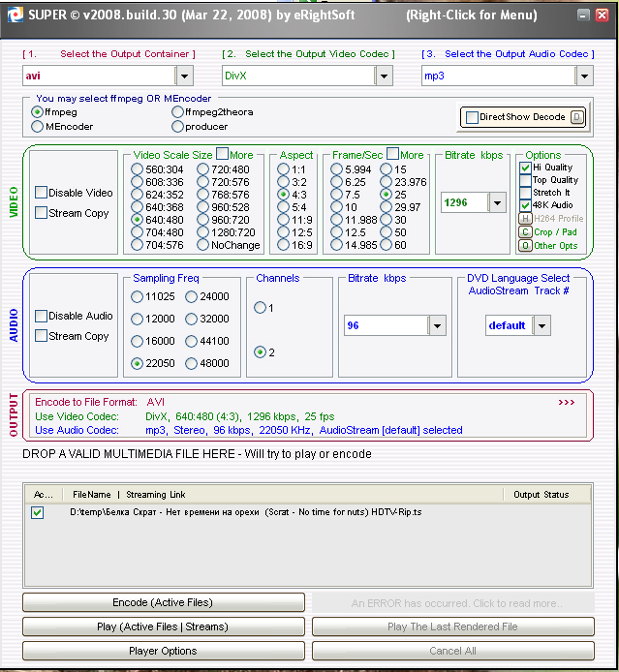This screenshot has height=672, width=619.
Task: Expand the DVD AudioStream Track dropdown
Action: click(x=541, y=326)
